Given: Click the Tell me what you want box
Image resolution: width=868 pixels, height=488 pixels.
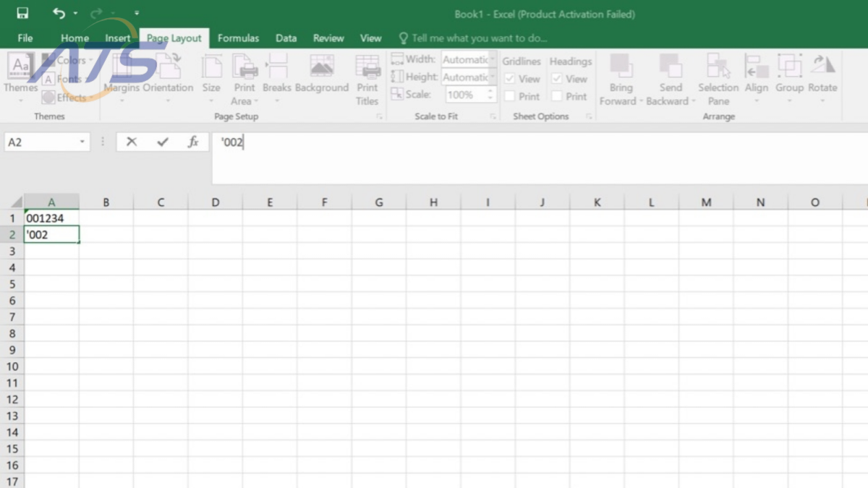Looking at the screenshot, I should click(x=473, y=38).
